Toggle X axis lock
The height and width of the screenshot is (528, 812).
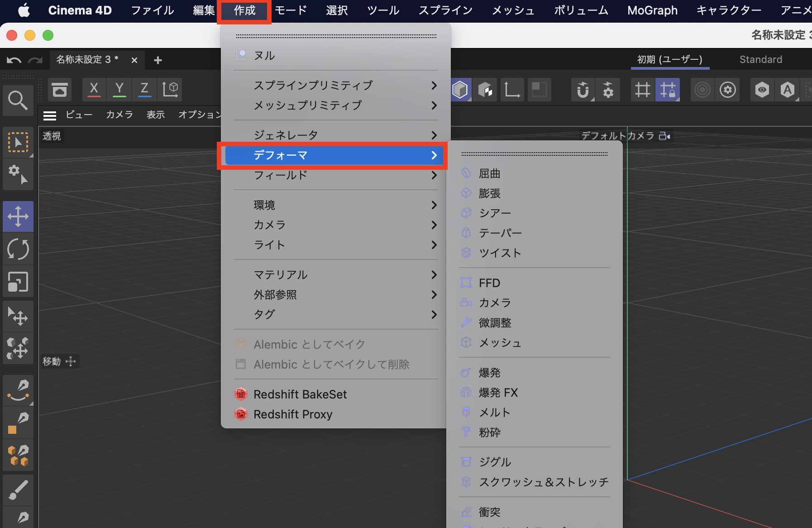pyautogui.click(x=94, y=89)
